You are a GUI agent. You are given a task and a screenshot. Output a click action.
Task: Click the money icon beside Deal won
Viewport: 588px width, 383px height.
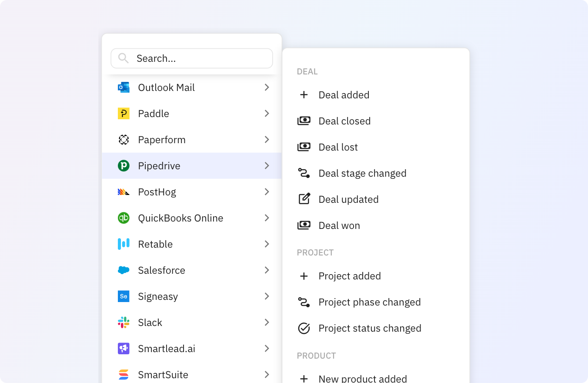(304, 225)
